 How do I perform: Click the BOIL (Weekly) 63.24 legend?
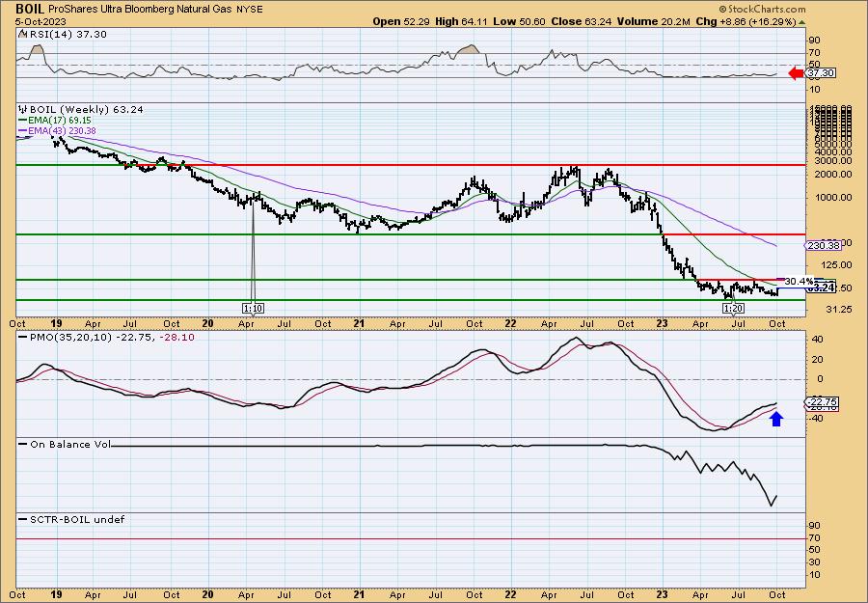[87, 110]
